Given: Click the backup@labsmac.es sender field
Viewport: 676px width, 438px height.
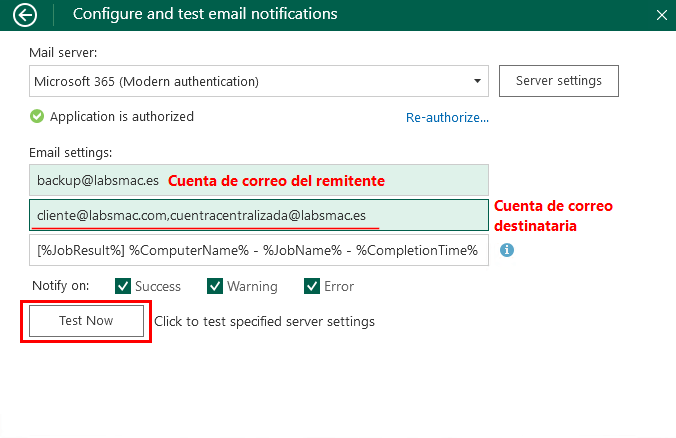Looking at the screenshot, I should click(98, 181).
